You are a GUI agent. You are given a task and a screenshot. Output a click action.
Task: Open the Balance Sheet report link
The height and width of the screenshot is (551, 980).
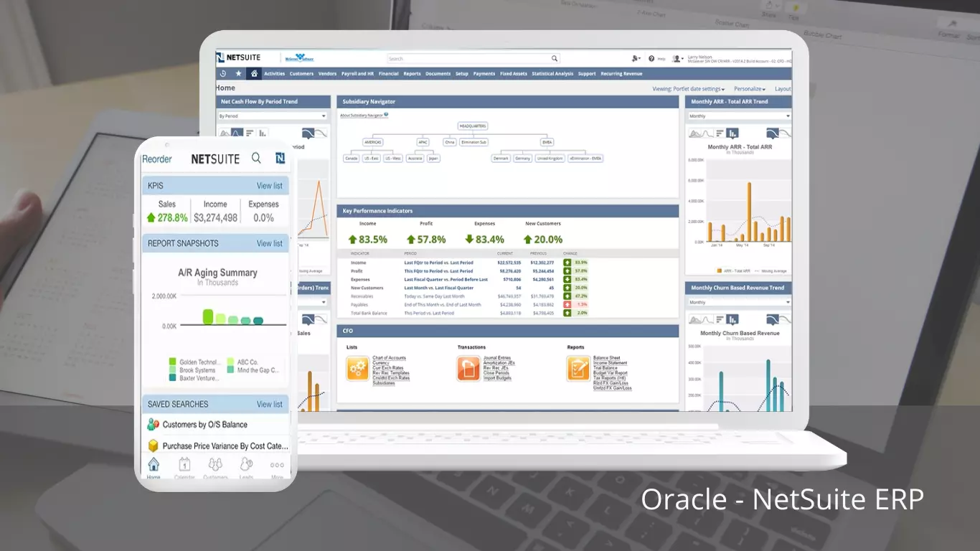point(607,358)
